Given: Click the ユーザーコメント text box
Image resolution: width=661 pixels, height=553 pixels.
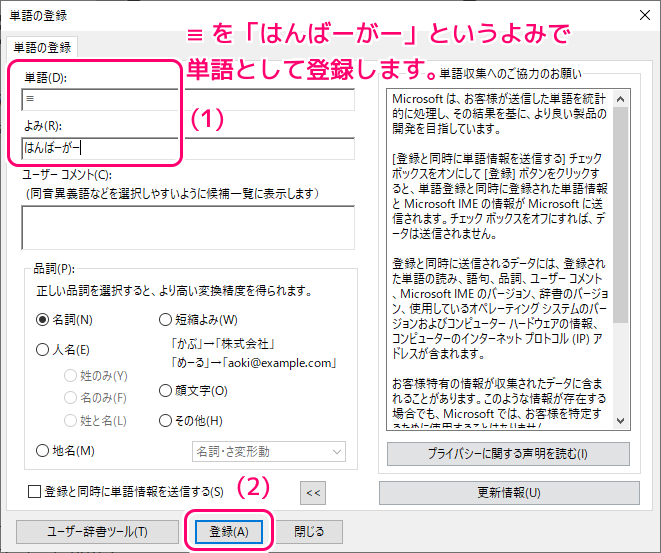Looking at the screenshot, I should click(x=188, y=228).
